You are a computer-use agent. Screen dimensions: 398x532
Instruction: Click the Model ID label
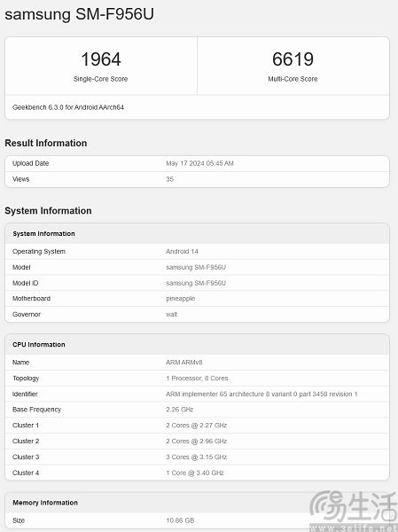[x=26, y=283]
